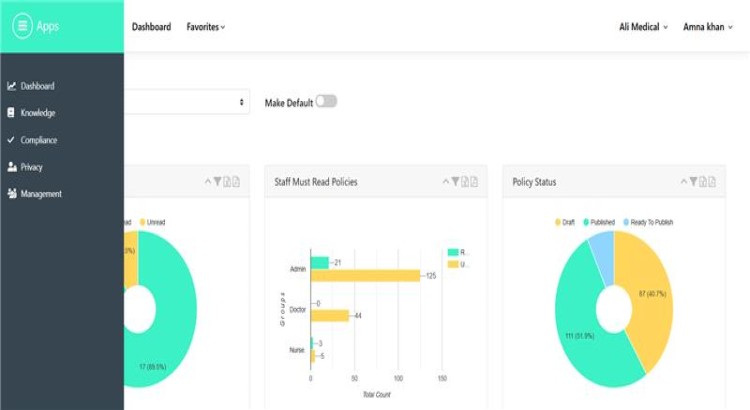Toggle the Make Default switch
The height and width of the screenshot is (410, 750).
tap(326, 101)
